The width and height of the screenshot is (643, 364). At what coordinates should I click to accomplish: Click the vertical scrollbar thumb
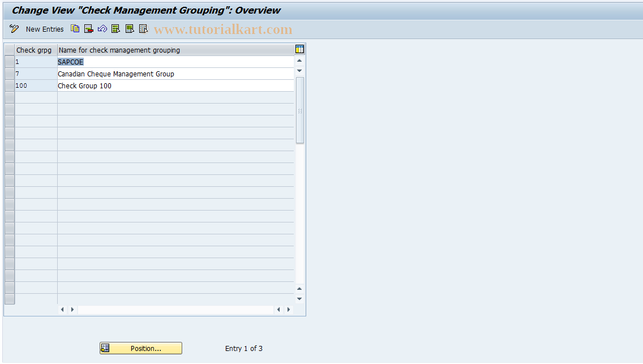pyautogui.click(x=300, y=110)
